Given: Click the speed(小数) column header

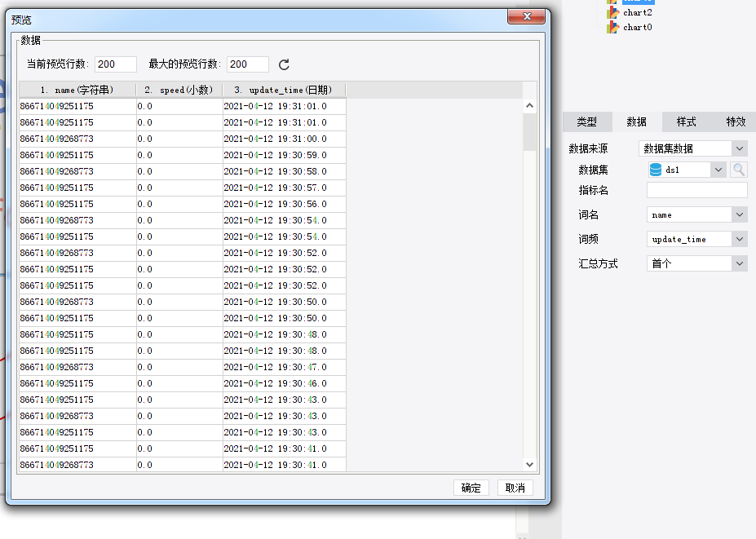Looking at the screenshot, I should 179,91.
